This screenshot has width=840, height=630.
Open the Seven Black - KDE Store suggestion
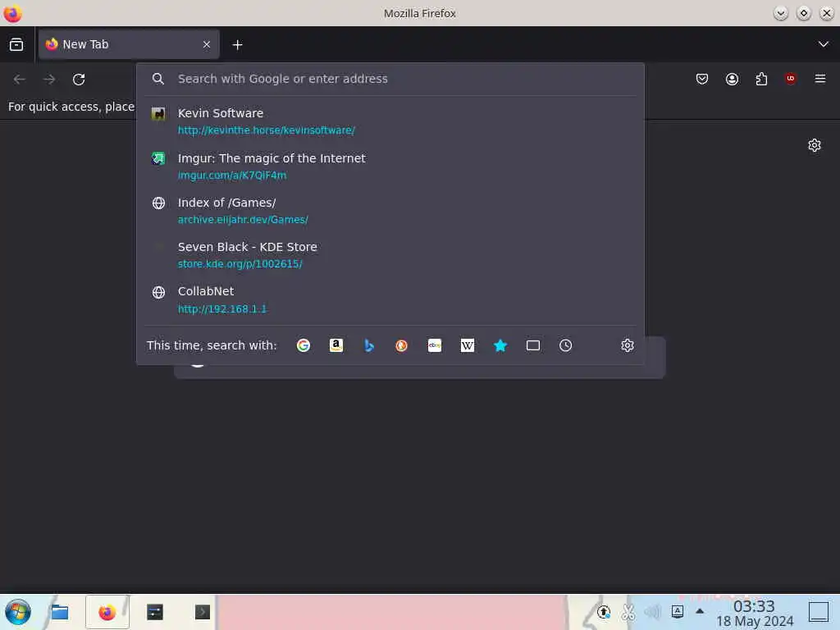pos(390,255)
